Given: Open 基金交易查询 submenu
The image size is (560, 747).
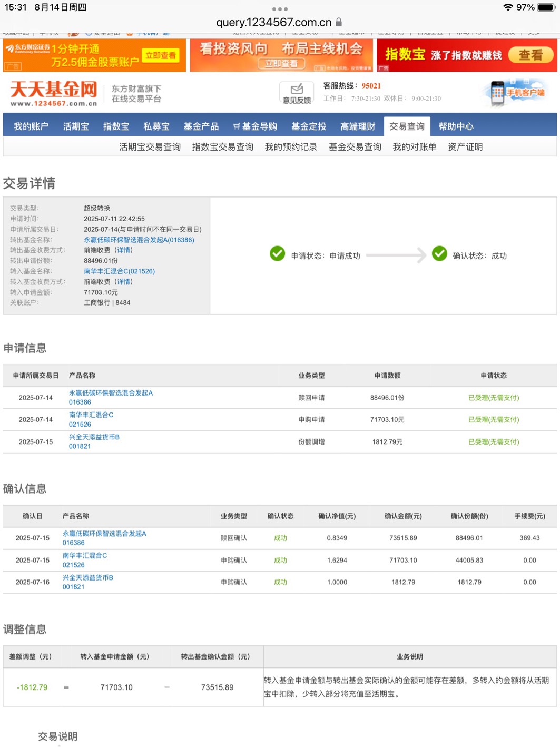Looking at the screenshot, I should [x=355, y=147].
